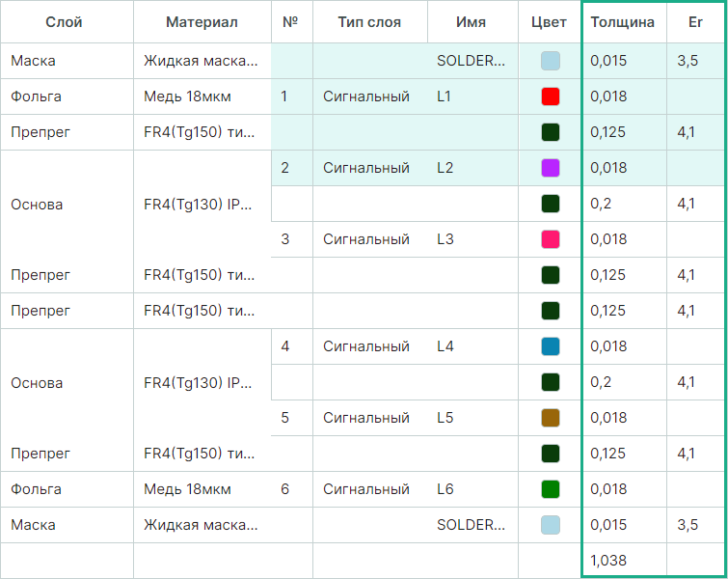Open the purple color swatch of layer L2
Viewport: 728px width, 579px height.
click(551, 168)
